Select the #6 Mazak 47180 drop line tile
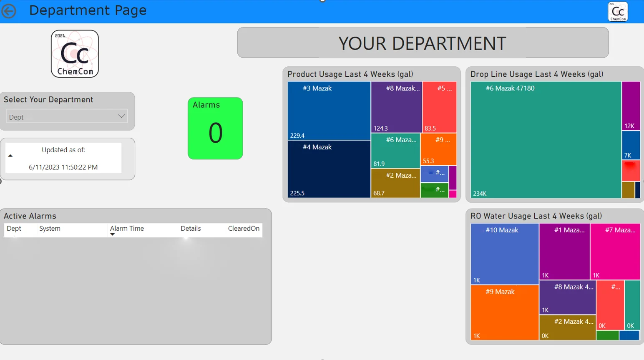This screenshot has width=644, height=360. coord(544,140)
